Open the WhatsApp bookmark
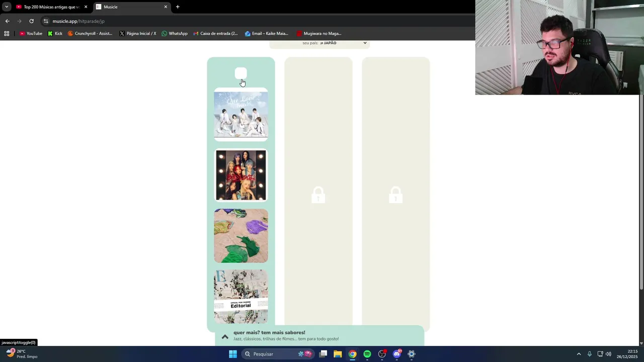Viewport: 644px width, 362px height. point(175,34)
